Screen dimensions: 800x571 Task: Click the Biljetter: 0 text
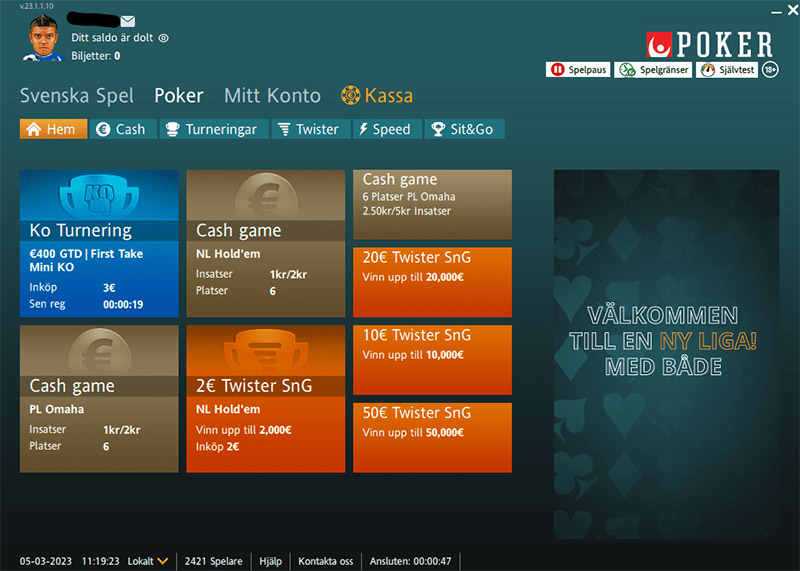tap(96, 56)
